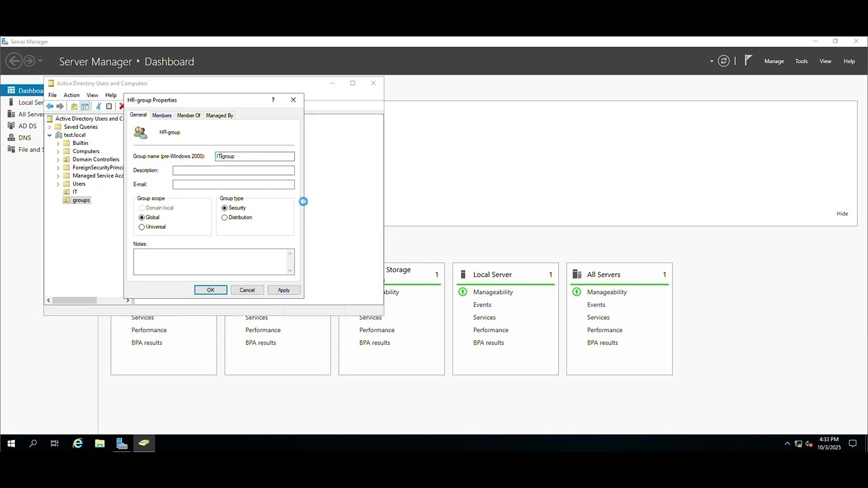
Task: Open Server Manager notifications flag
Action: [x=748, y=60]
